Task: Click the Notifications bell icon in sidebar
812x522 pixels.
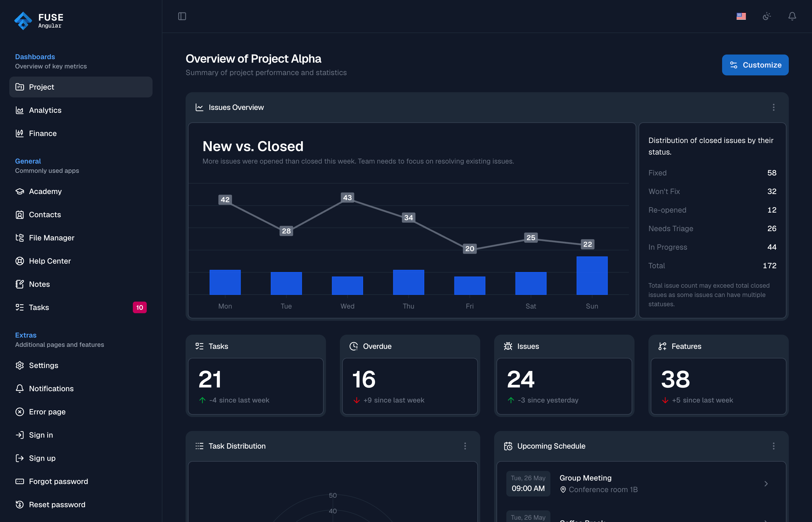Action: [x=20, y=388]
